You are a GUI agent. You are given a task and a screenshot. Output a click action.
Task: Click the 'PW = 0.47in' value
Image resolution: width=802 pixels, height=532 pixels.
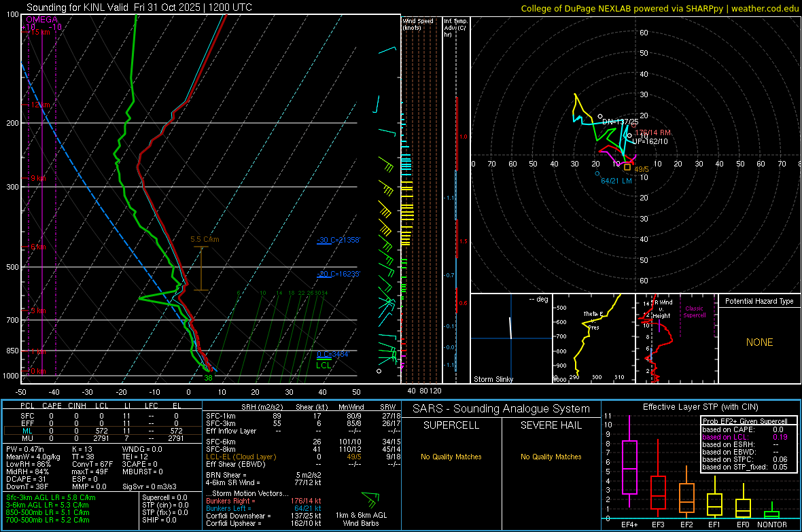[x=25, y=449]
